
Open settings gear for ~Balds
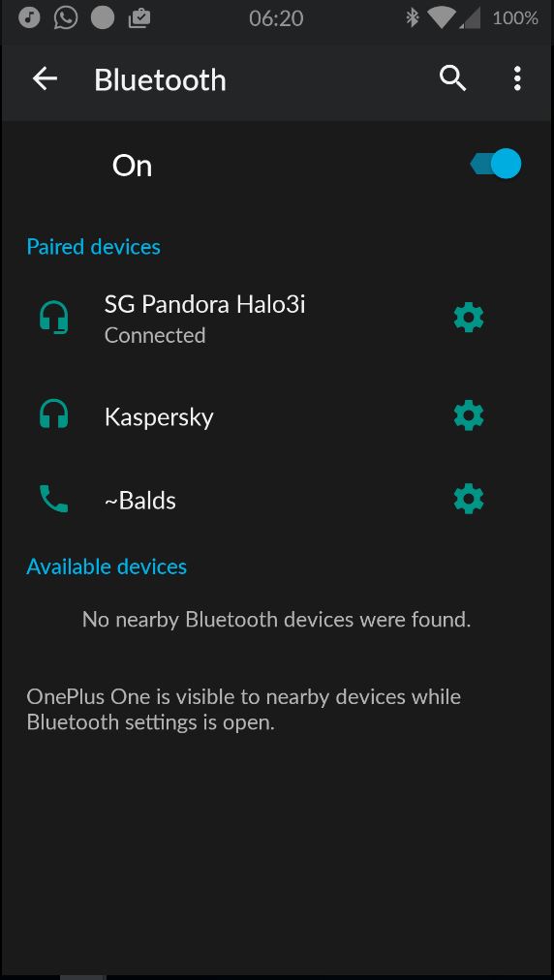(469, 500)
